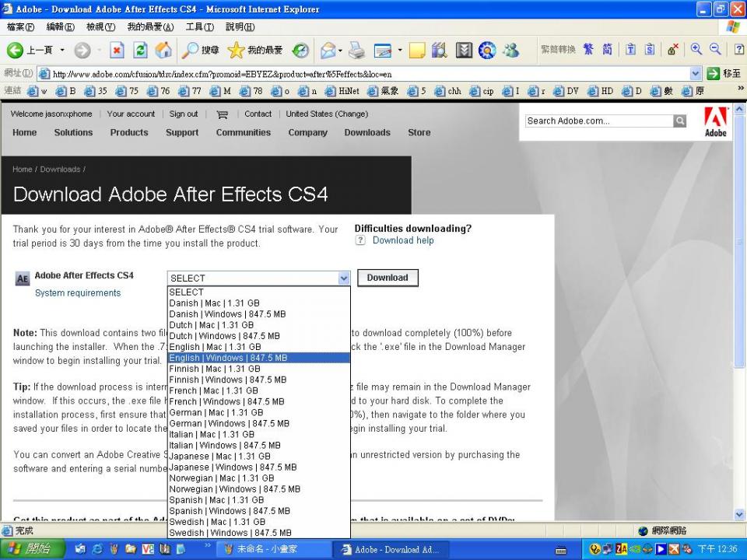Click Sign out link

(184, 114)
